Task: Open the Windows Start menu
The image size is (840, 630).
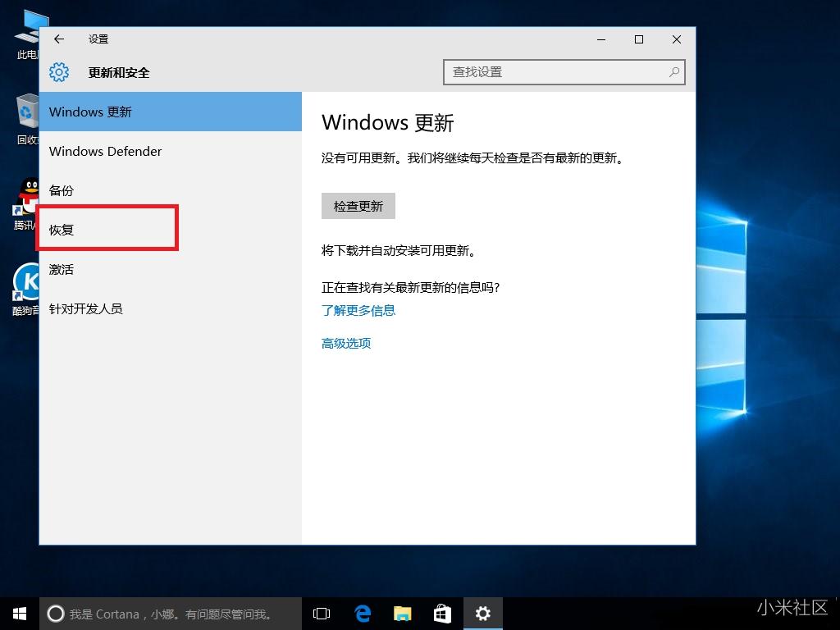Action: (19, 613)
